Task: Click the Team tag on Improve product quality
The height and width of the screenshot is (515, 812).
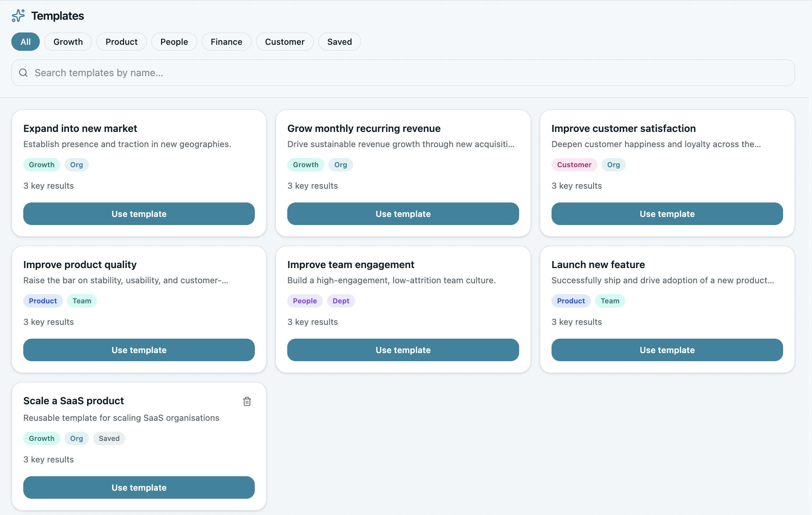Action: pyautogui.click(x=82, y=301)
